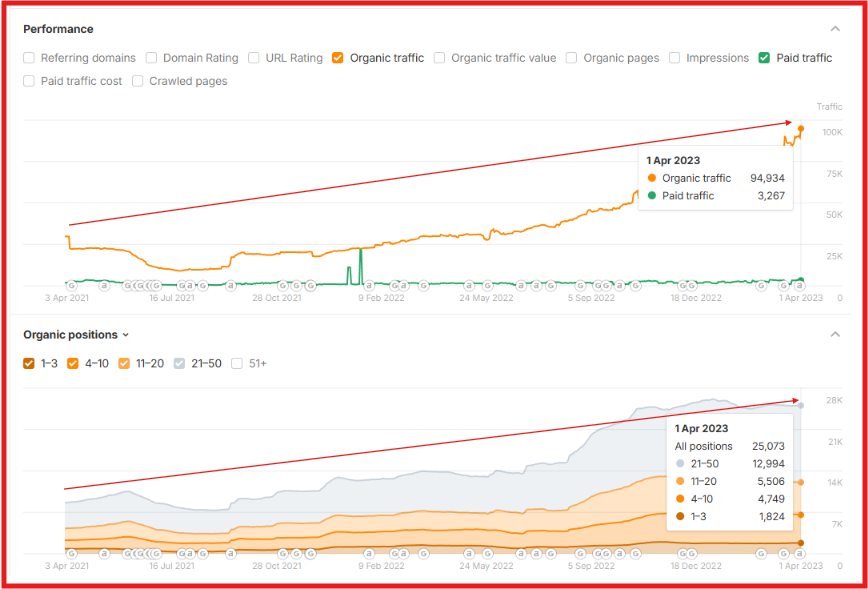Image resolution: width=868 pixels, height=589 pixels.
Task: Collapse the Performance section using its chevron
Action: (836, 29)
